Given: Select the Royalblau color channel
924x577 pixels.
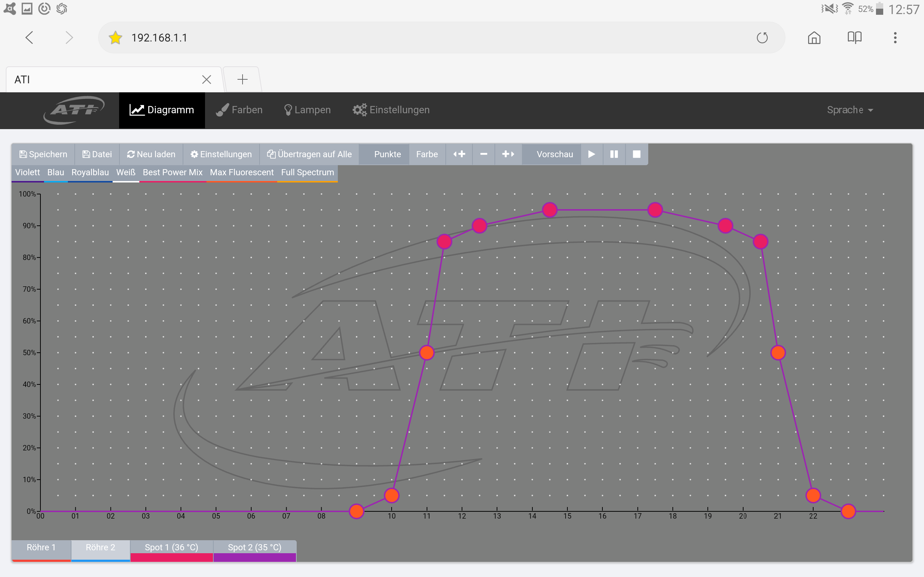Looking at the screenshot, I should click(x=90, y=172).
